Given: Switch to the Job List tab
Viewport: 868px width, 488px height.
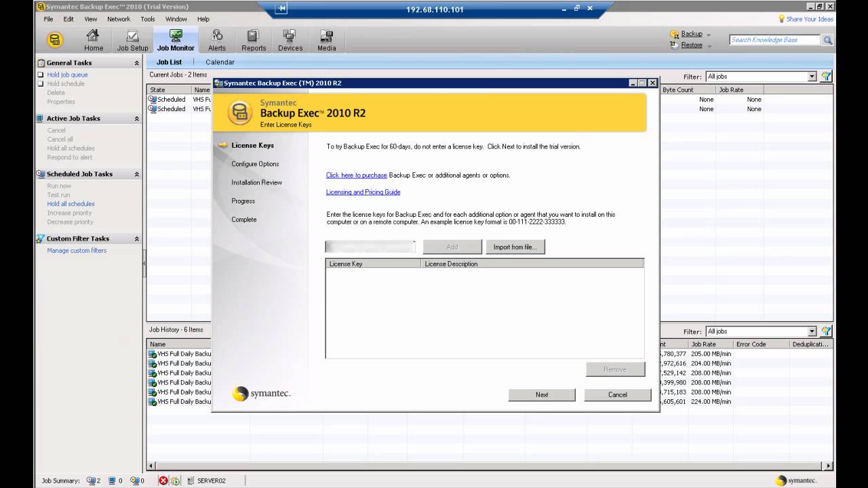Looking at the screenshot, I should pyautogui.click(x=170, y=62).
